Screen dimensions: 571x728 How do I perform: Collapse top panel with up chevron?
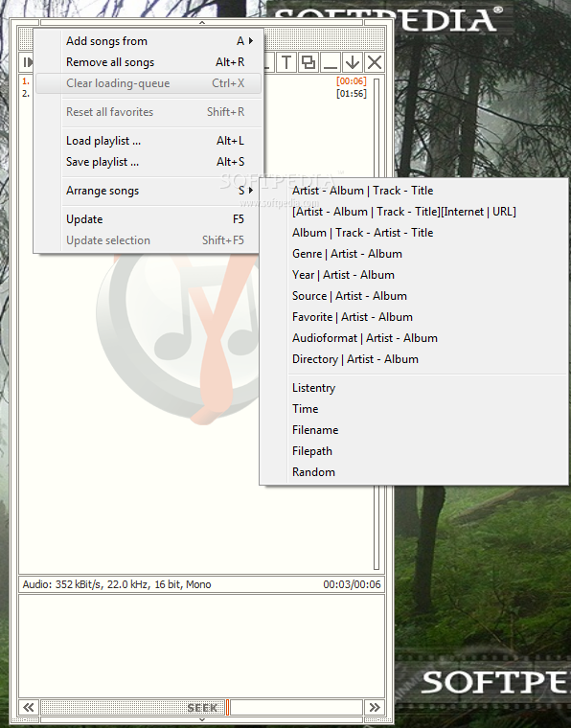[x=202, y=22]
